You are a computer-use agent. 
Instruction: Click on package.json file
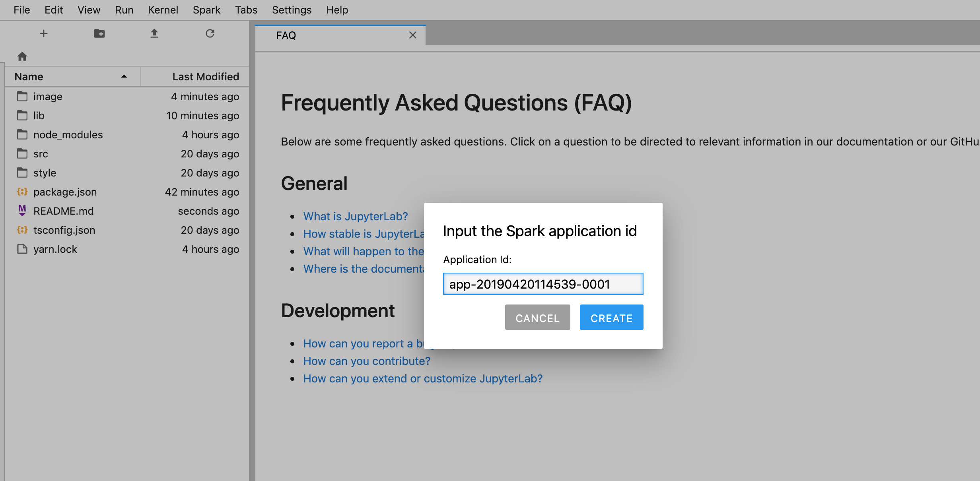pyautogui.click(x=65, y=192)
